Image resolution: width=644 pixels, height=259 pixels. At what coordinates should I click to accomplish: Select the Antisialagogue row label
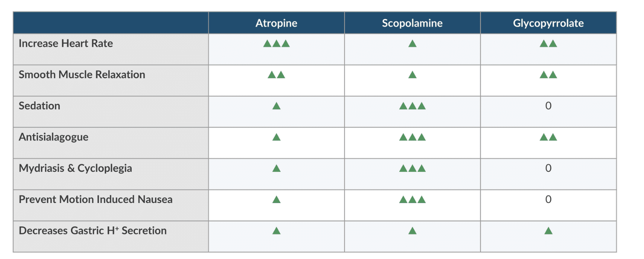point(53,137)
